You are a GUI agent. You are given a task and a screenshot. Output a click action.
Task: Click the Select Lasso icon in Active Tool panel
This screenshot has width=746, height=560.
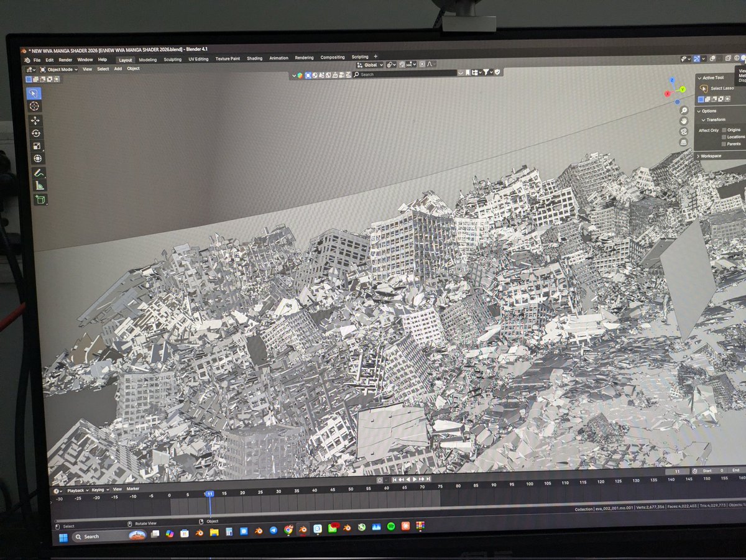pyautogui.click(x=704, y=88)
